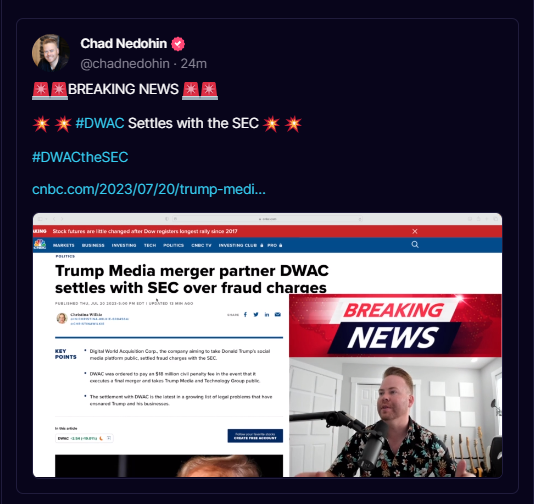Dismiss the red breaking news banner
Image resolution: width=534 pixels, height=504 pixels.
(415, 231)
